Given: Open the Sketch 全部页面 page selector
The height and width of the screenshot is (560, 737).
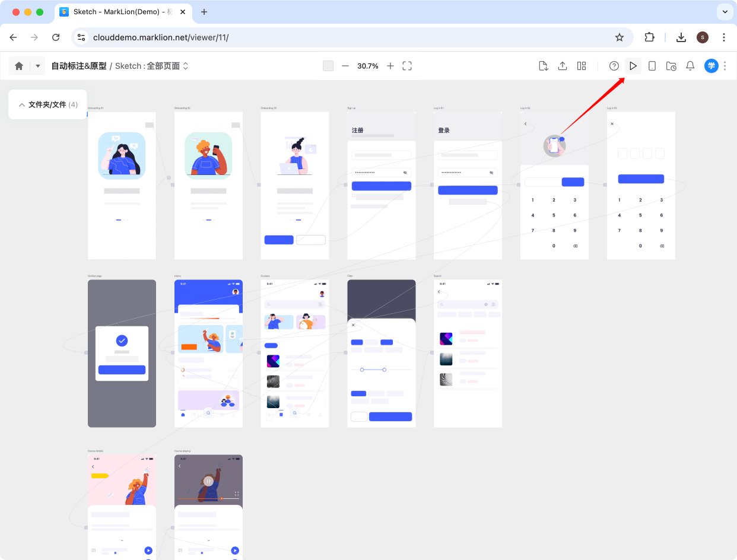Looking at the screenshot, I should pyautogui.click(x=150, y=66).
